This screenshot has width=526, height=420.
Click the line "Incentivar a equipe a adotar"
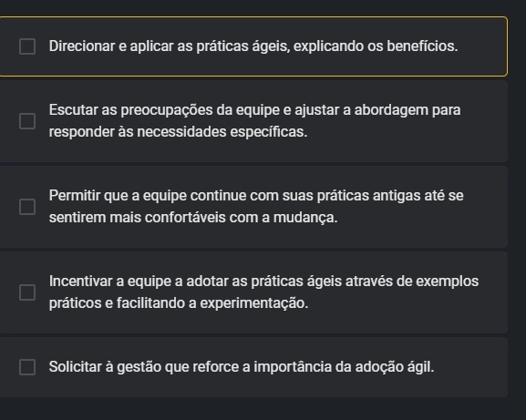point(263,282)
